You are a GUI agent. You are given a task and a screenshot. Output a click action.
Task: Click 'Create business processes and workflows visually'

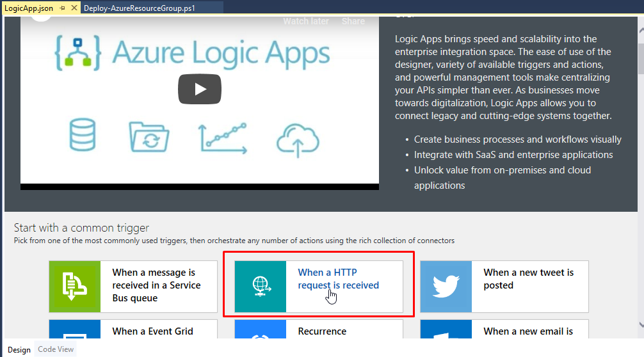[517, 139]
